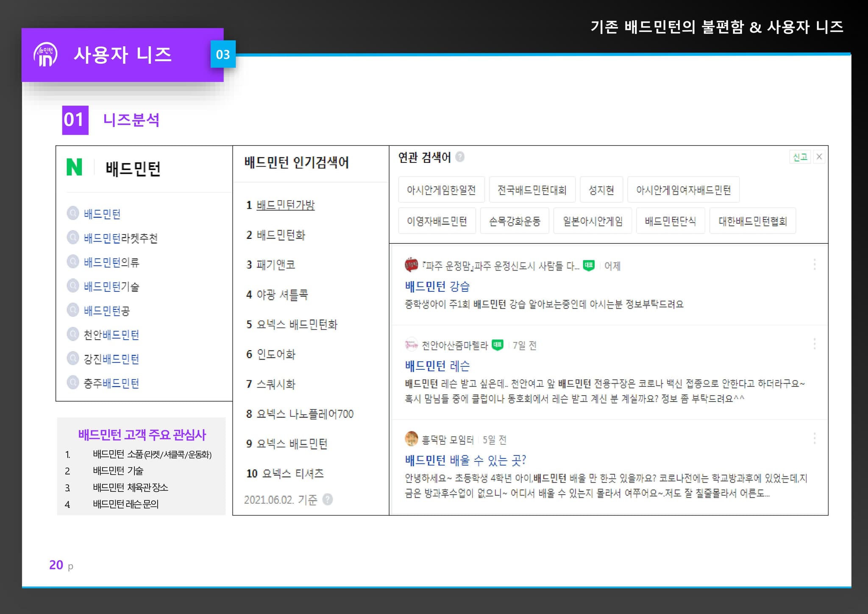This screenshot has width=868, height=614.
Task: Click the 천안아산줌마렐라 cafe profile image
Action: click(x=411, y=344)
